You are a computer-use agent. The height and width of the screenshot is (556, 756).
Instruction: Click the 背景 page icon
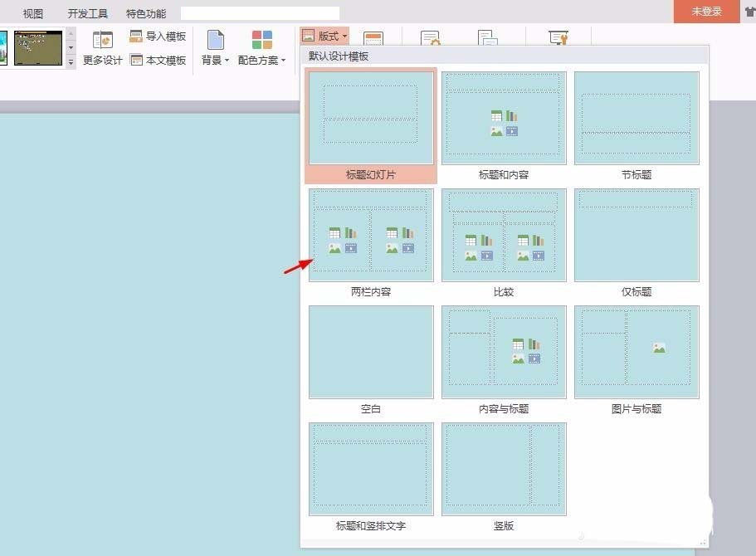(x=215, y=40)
